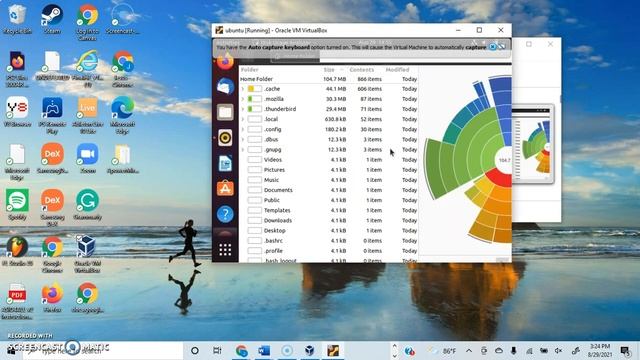This screenshot has height=360, width=640.
Task: Select the Templates folder row
Action: [329, 211]
